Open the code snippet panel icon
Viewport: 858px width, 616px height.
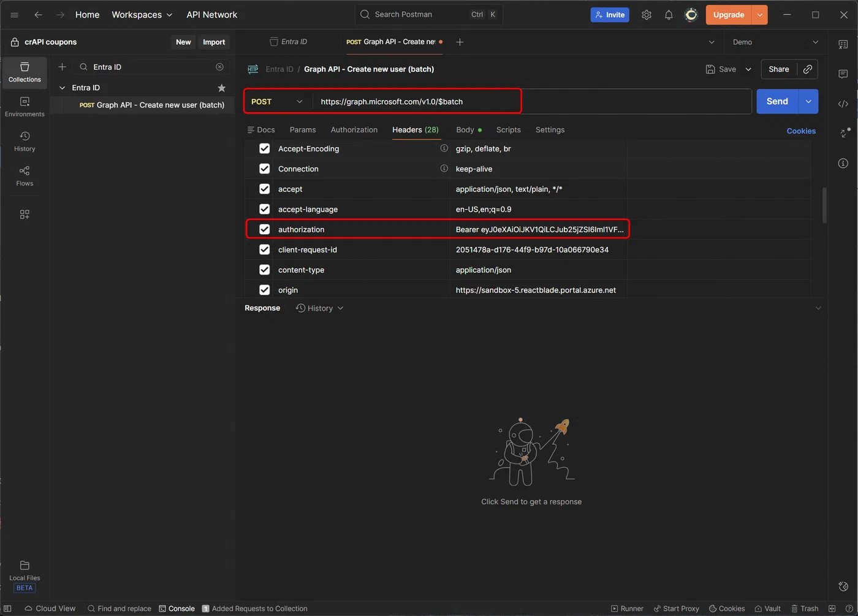click(x=843, y=104)
